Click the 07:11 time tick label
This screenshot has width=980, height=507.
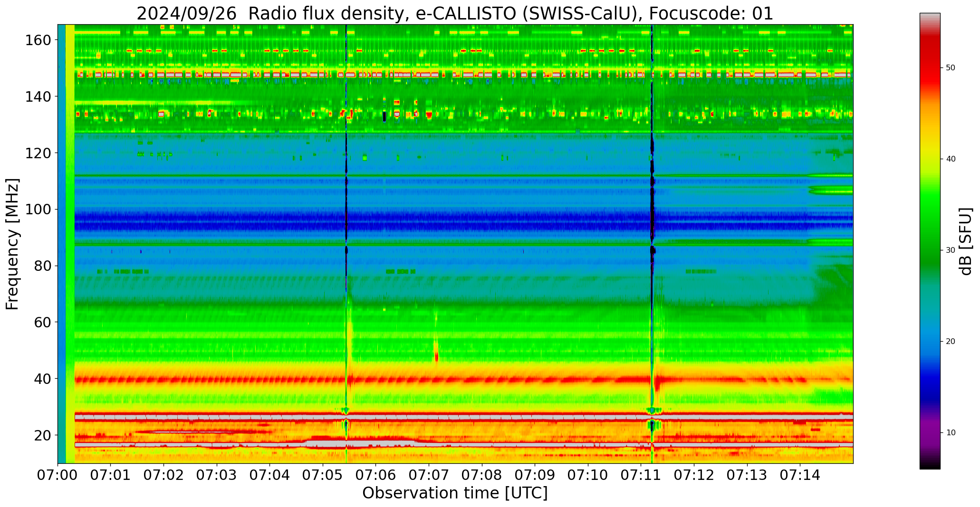[x=641, y=475]
